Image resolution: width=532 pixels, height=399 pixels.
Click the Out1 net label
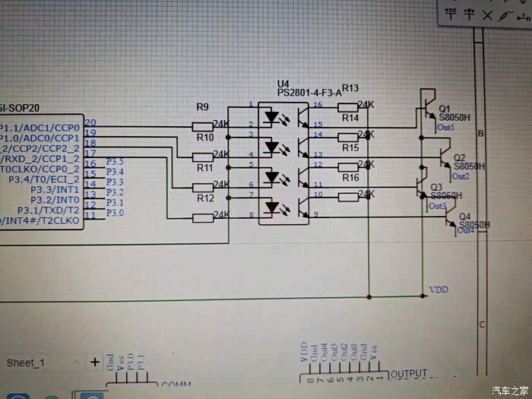[x=445, y=128]
